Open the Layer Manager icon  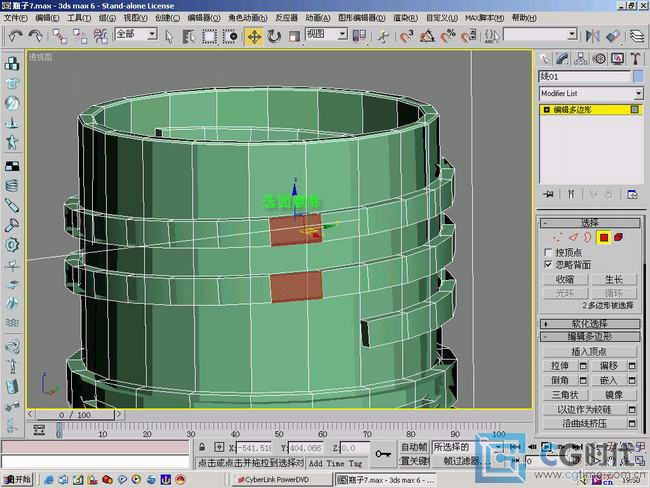637,36
